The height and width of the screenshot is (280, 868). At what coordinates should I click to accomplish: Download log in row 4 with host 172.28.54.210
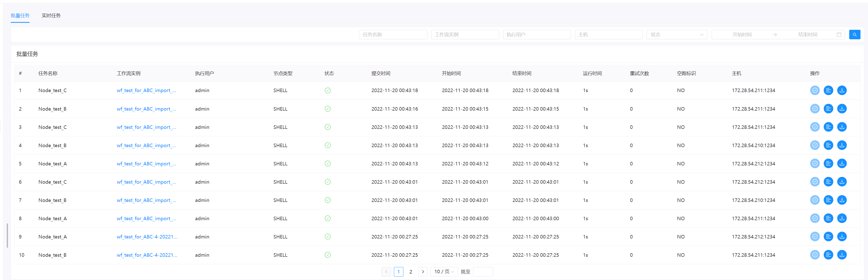[842, 145]
